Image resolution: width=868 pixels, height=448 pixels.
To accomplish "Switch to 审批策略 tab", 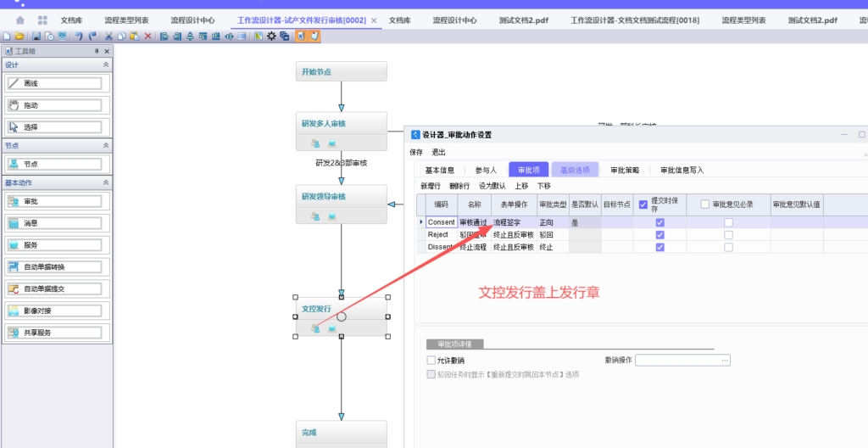I will [625, 171].
